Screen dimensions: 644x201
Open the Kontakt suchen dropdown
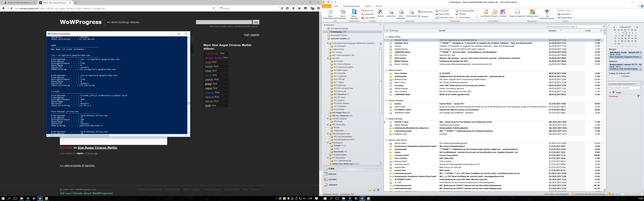[572, 11]
